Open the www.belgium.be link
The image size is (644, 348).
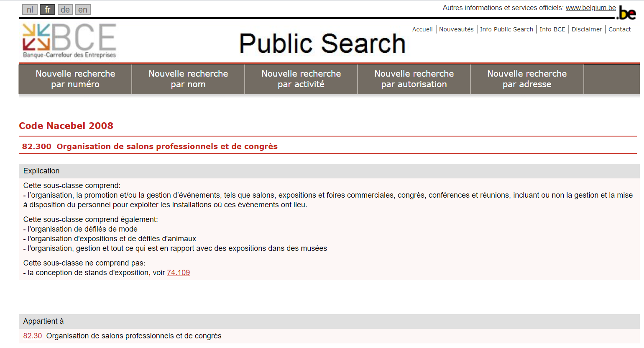click(x=590, y=8)
